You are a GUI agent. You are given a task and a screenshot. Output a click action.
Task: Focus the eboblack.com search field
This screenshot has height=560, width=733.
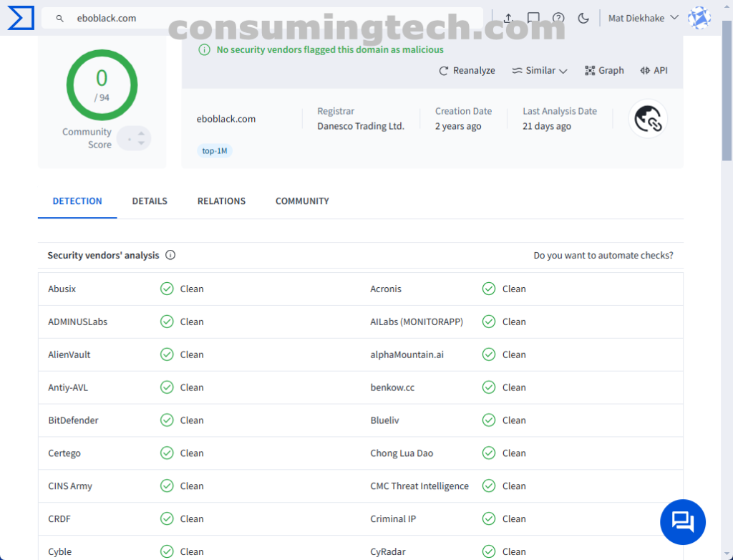[x=262, y=18]
